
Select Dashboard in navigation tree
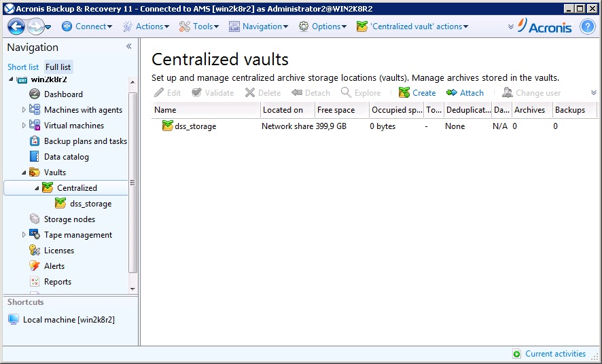(x=63, y=94)
